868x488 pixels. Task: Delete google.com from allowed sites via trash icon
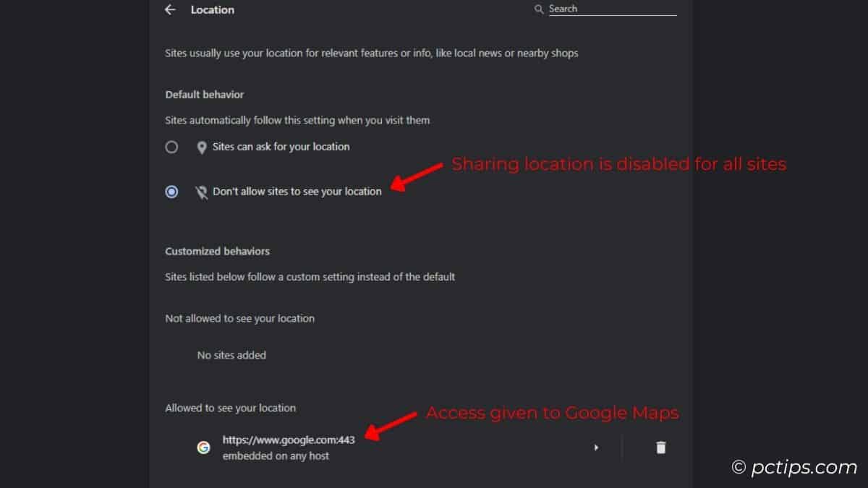(660, 448)
